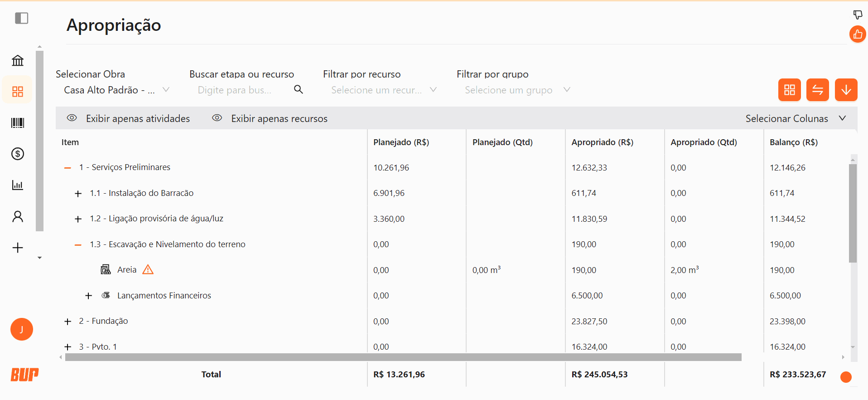The image size is (868, 400).
Task: Toggle Exibir apenas atividades
Action: tap(129, 118)
